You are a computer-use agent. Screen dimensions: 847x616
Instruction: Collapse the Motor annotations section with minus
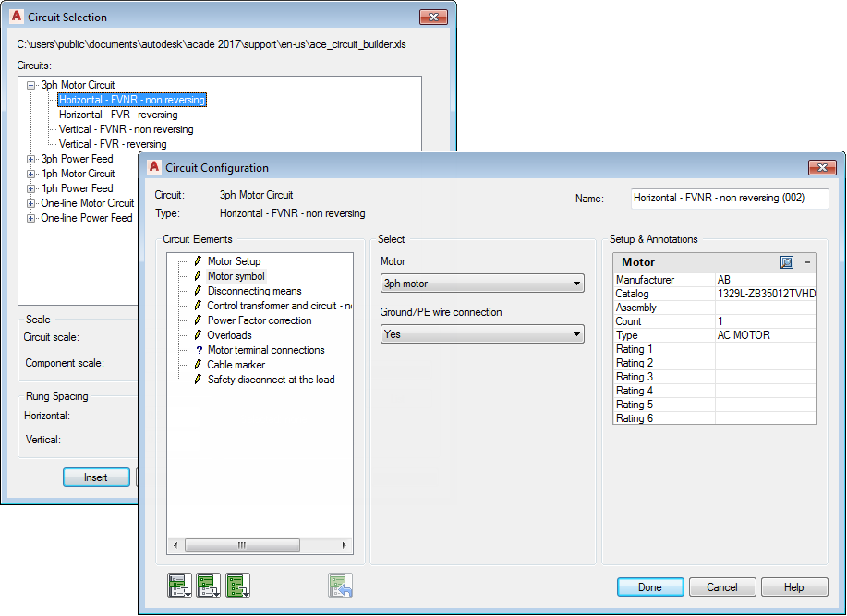tap(807, 262)
